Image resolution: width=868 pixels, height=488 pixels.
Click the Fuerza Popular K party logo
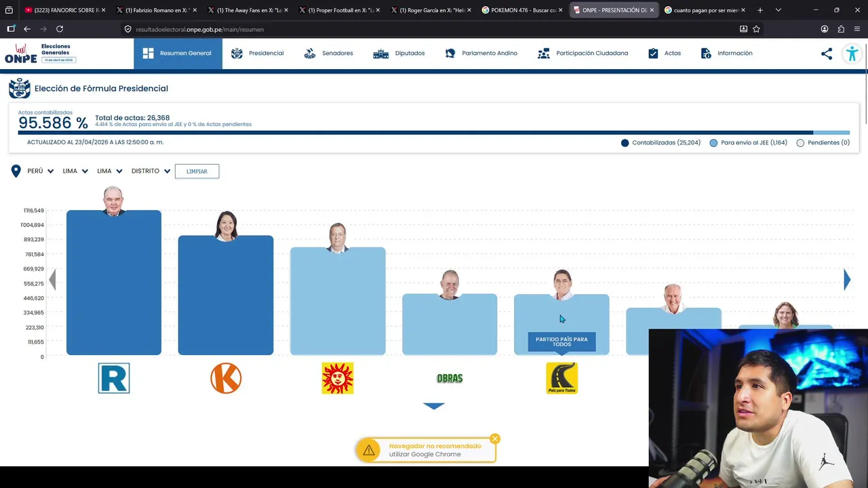[x=226, y=378]
